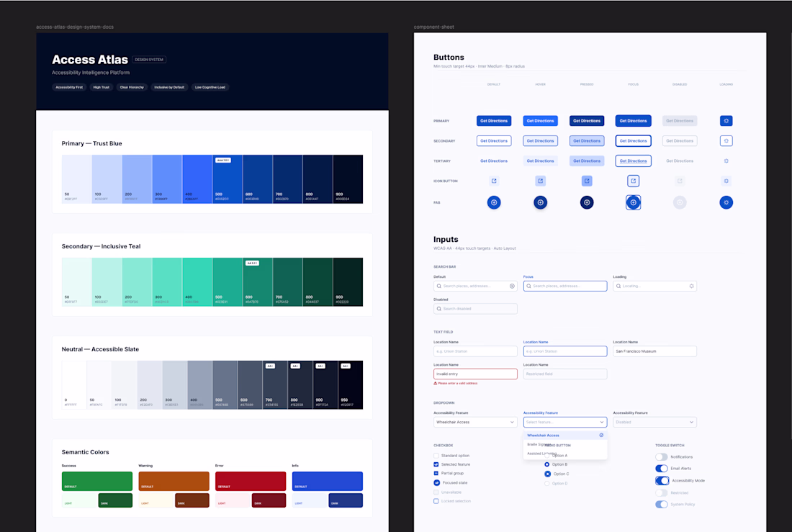This screenshot has height=532, width=792.
Task: Select the Neutral Slate 700 swatch
Action: [x=275, y=385]
